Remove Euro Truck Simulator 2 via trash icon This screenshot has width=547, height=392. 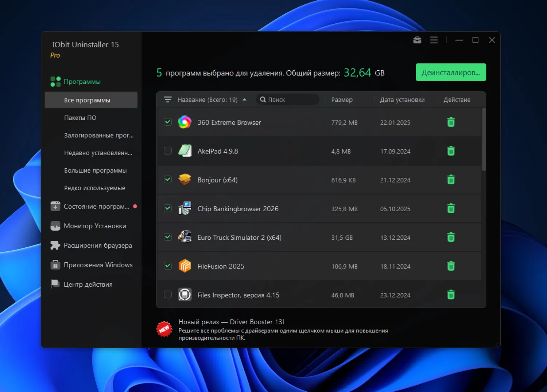pyautogui.click(x=451, y=237)
